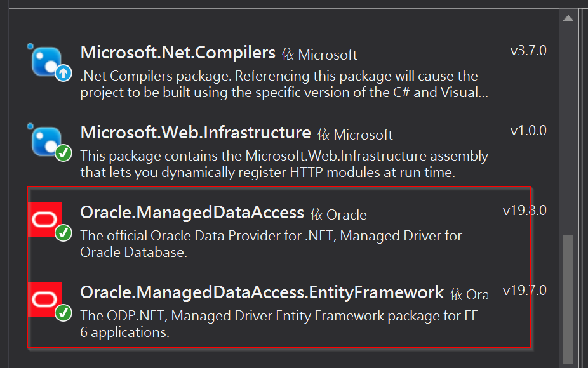Click the Oracle.ManagedDataAccess.EntityFramework red logo

coord(45,298)
